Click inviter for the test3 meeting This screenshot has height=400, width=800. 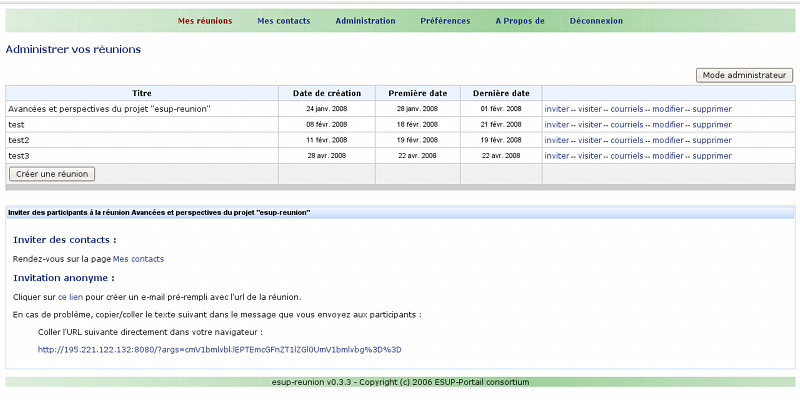(556, 156)
